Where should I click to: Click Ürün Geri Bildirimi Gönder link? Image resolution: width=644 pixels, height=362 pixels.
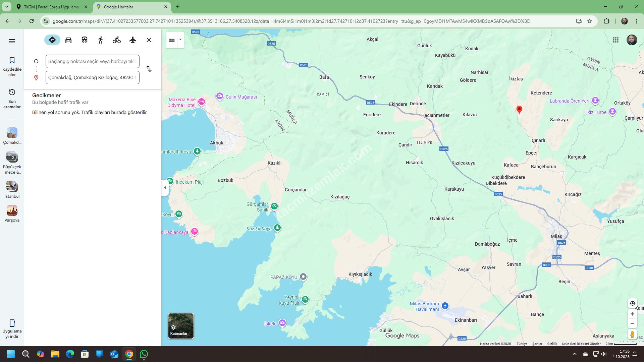pos(581,344)
